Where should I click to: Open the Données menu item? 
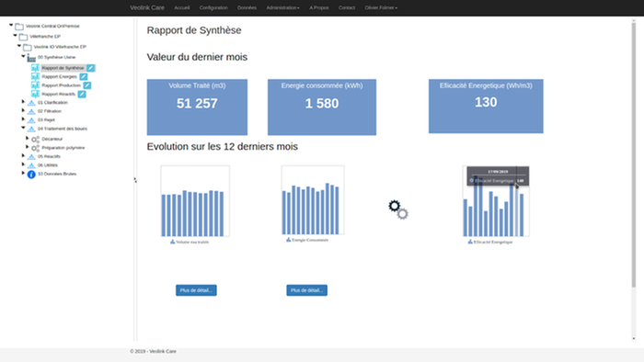click(247, 7)
